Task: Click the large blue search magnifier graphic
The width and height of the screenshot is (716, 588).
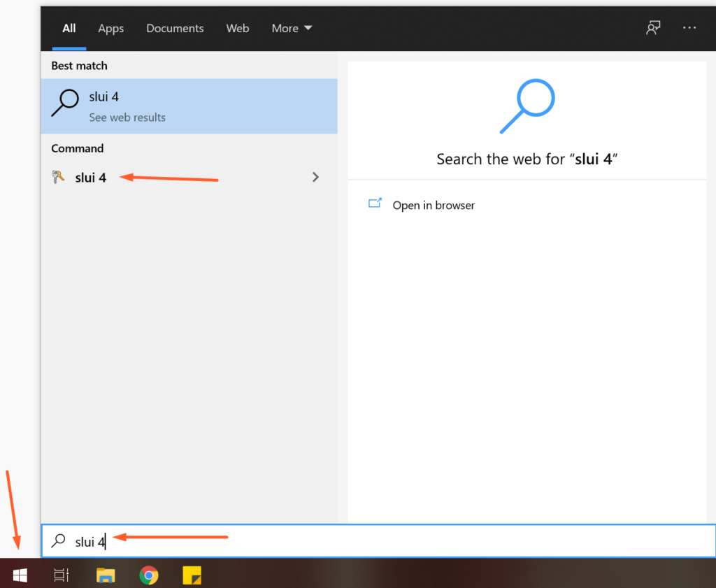Action: coord(527,106)
